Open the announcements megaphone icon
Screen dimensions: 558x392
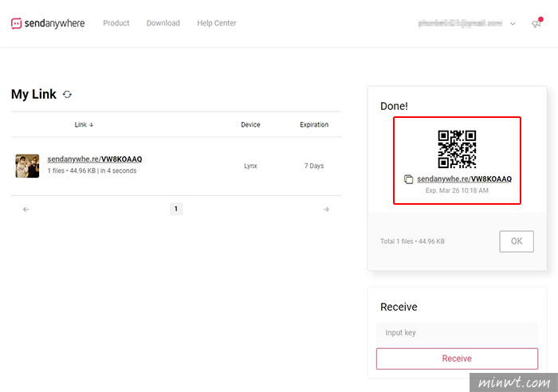click(x=536, y=23)
